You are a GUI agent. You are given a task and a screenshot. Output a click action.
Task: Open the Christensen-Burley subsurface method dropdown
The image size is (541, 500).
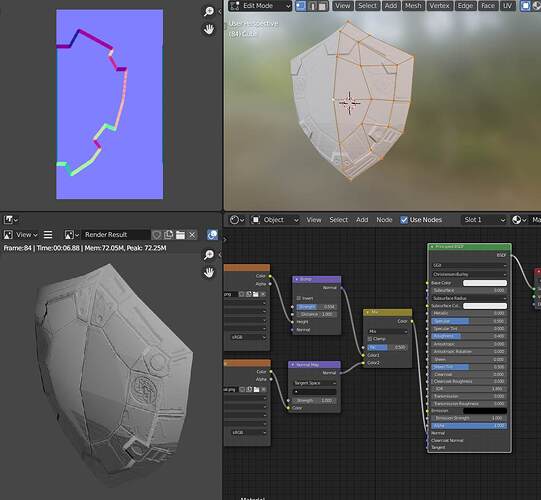pyautogui.click(x=469, y=274)
